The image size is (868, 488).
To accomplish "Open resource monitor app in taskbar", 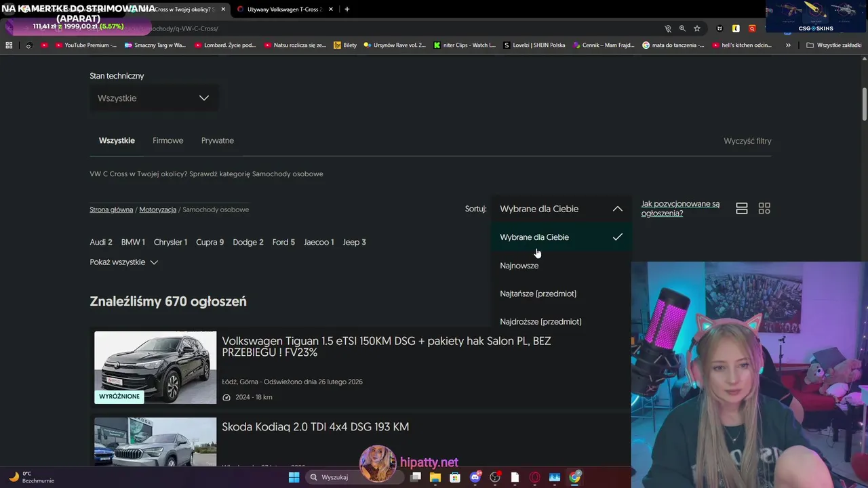I will pyautogui.click(x=555, y=477).
